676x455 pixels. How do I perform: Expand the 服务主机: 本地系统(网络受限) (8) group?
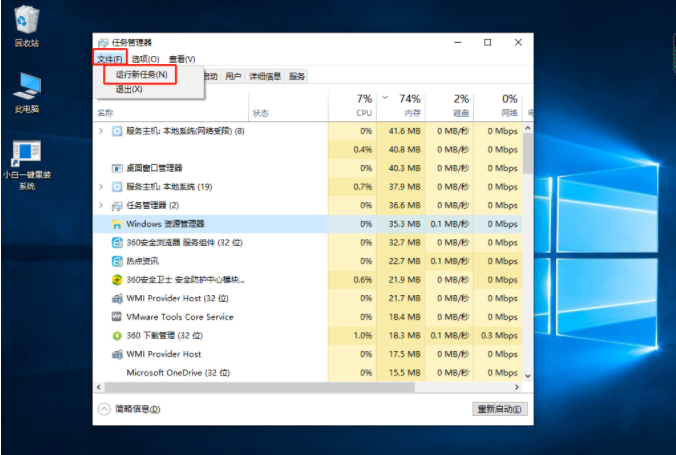tap(101, 131)
